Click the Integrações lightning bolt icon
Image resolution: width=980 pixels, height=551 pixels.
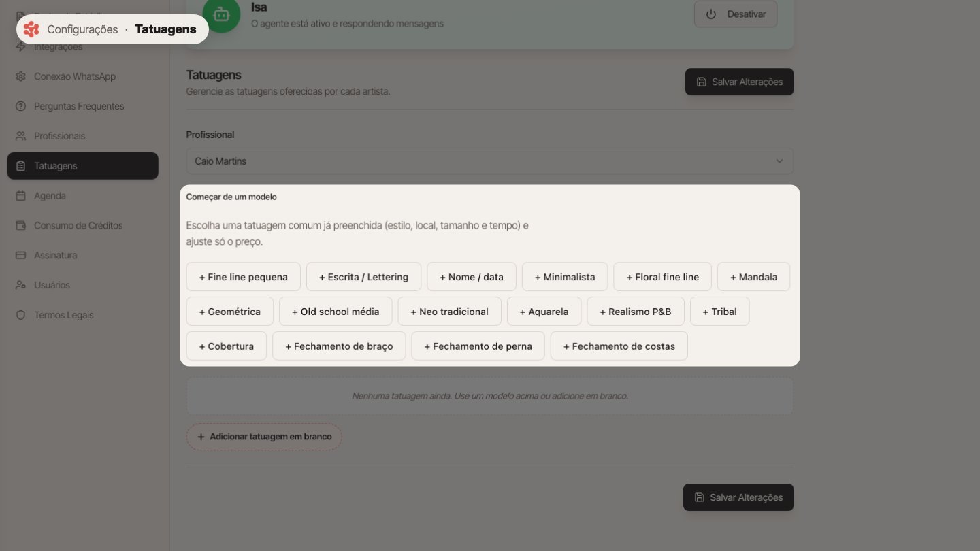pyautogui.click(x=20, y=47)
